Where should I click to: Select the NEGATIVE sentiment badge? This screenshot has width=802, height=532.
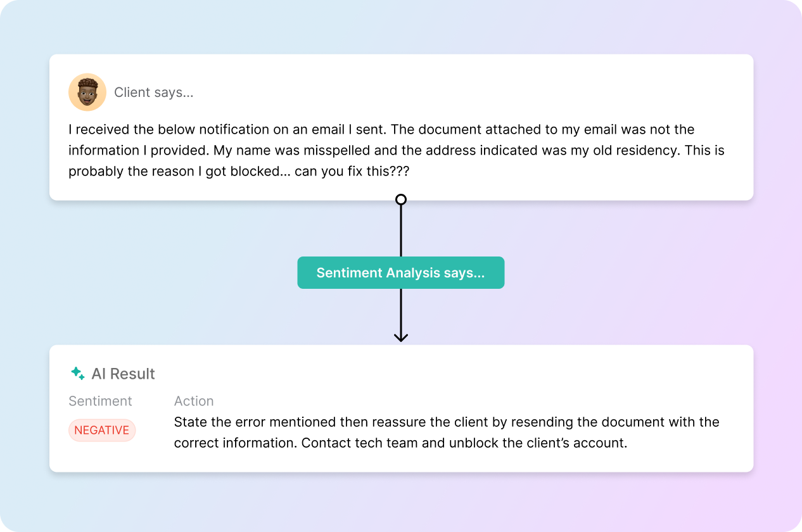(x=102, y=430)
